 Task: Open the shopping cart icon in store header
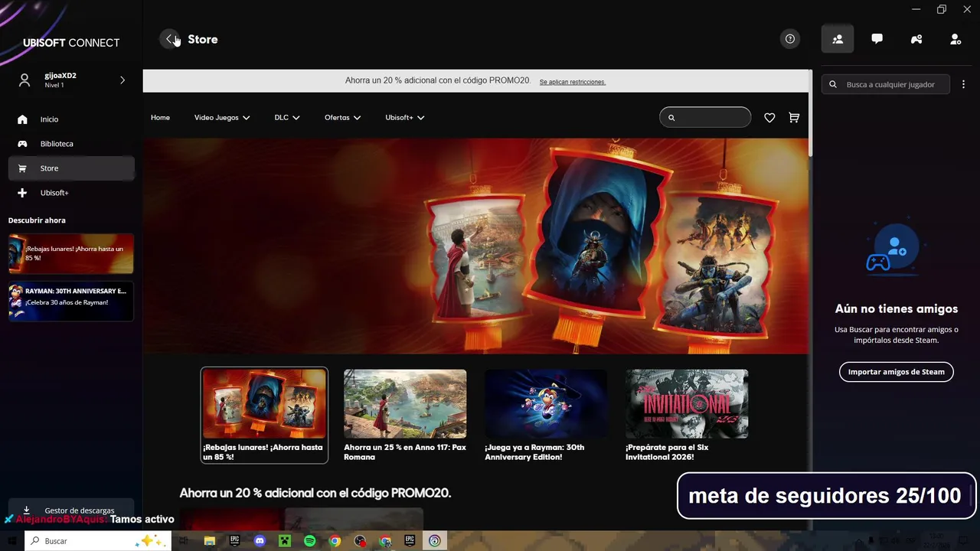click(x=794, y=118)
